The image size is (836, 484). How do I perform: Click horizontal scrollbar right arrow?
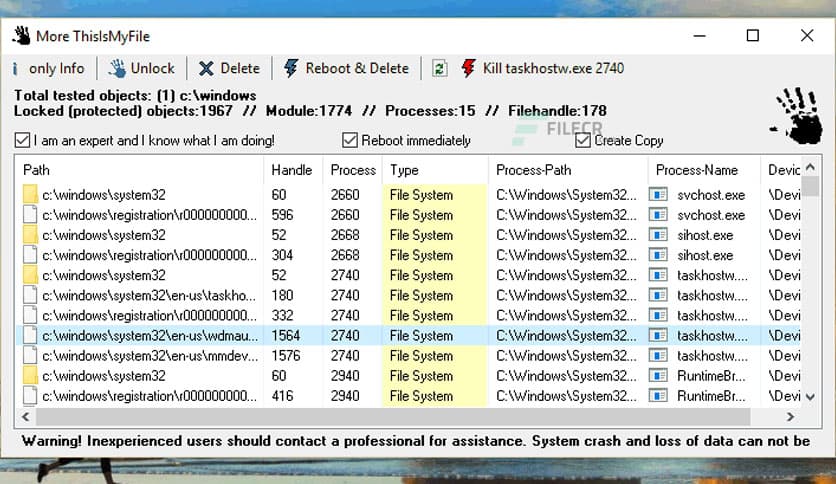coord(791,417)
